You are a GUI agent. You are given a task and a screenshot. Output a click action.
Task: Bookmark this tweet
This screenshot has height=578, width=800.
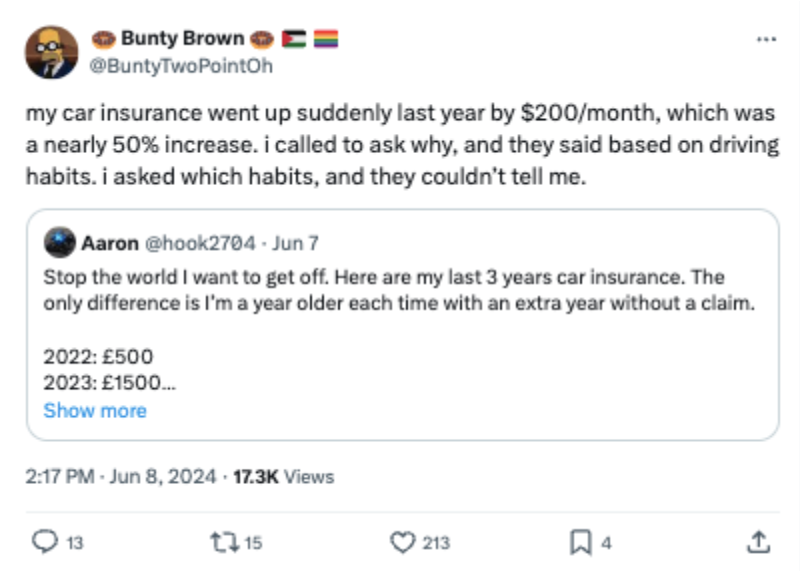[x=579, y=542]
